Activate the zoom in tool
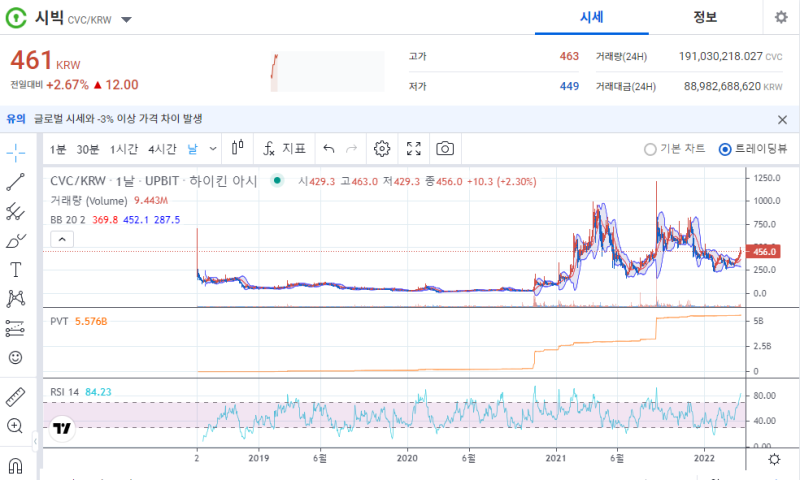Image resolution: width=800 pixels, height=480 pixels. pos(15,426)
